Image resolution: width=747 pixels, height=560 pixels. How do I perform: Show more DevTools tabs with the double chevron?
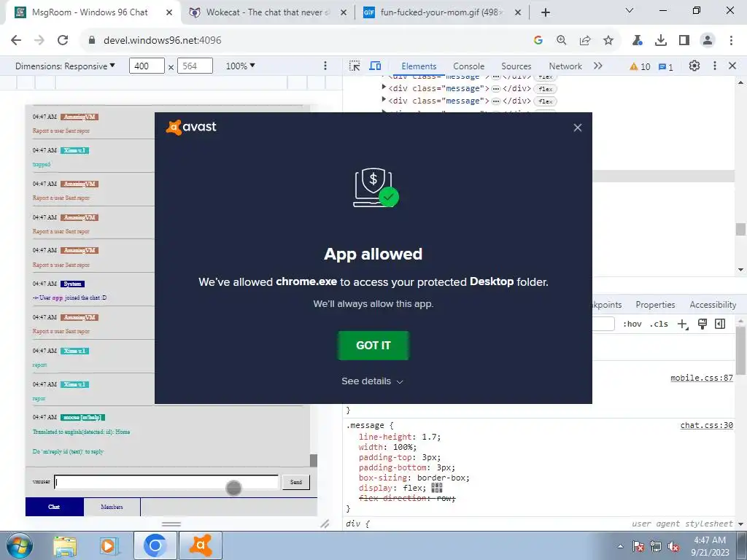coord(598,66)
